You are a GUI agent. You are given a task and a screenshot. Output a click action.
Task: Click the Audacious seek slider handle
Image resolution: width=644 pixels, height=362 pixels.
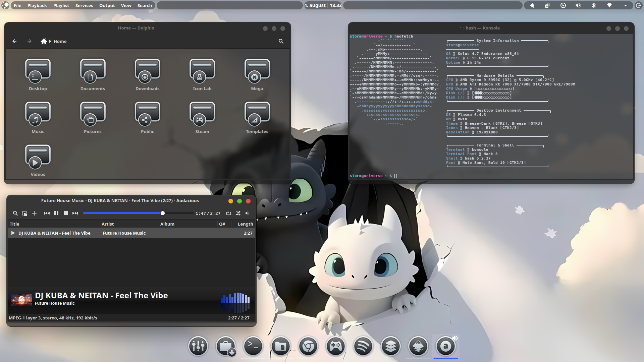pos(163,213)
